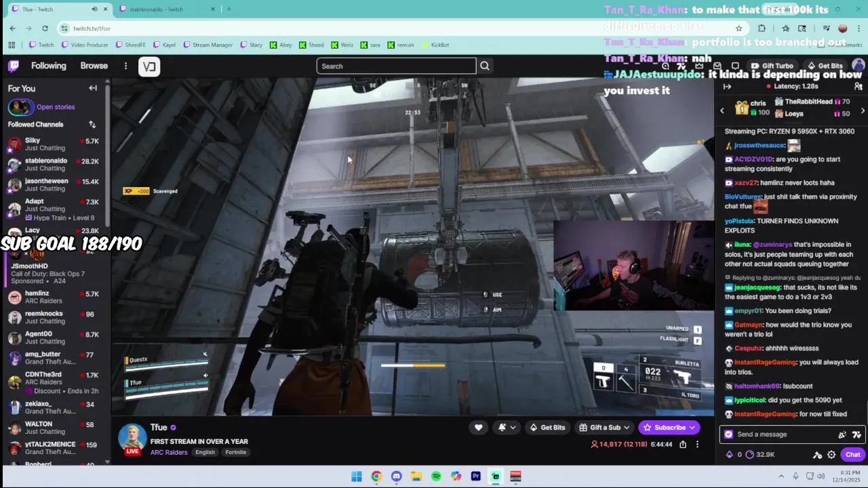Click the Prime loot crown icon
This screenshot has height=488, width=868.
(699, 66)
